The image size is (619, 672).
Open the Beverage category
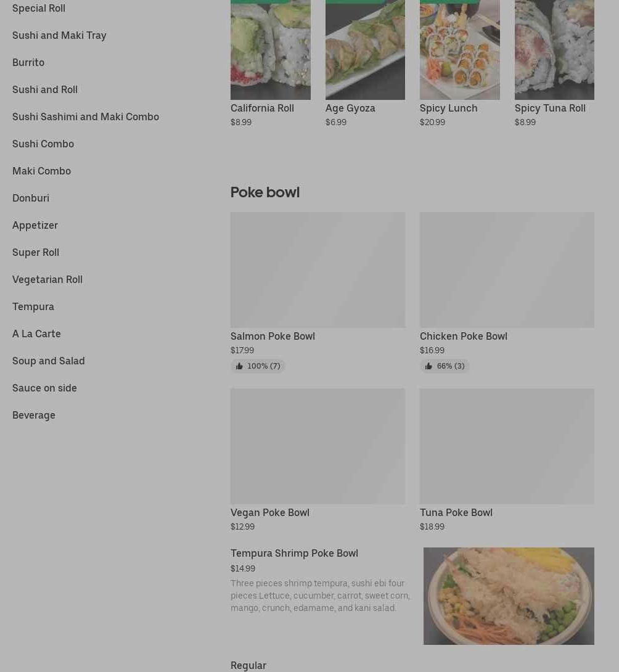34,416
